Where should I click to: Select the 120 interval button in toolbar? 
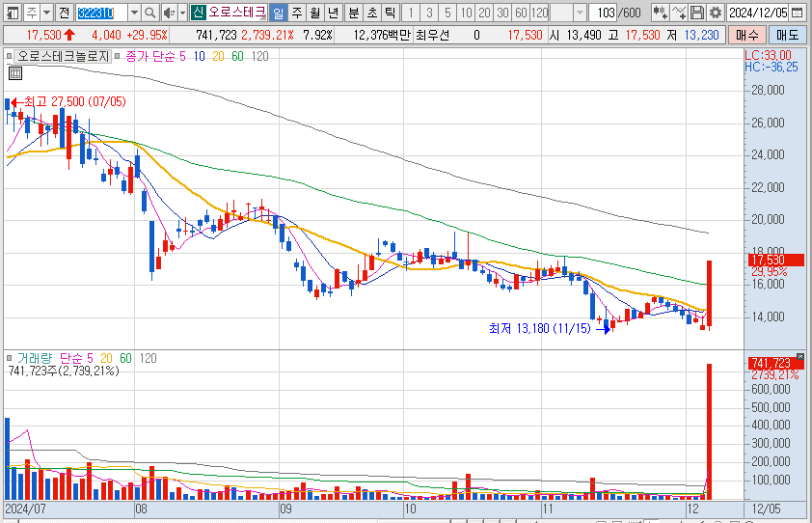pyautogui.click(x=540, y=13)
